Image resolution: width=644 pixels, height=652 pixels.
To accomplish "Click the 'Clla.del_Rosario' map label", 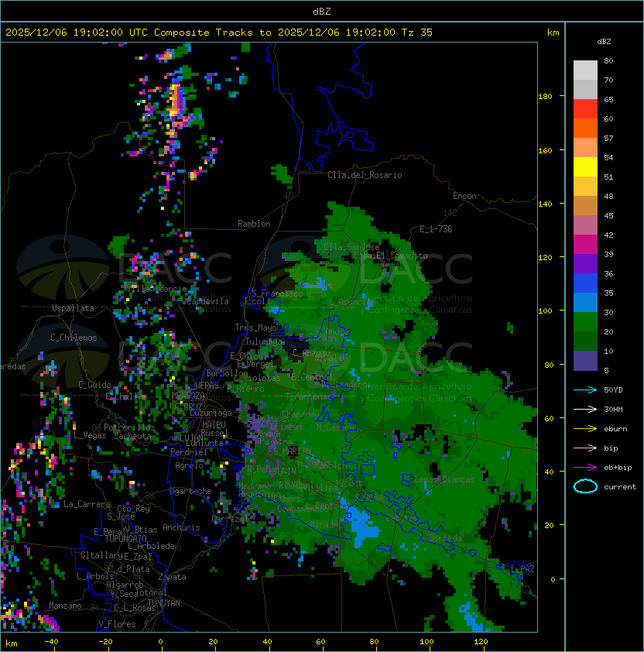I will [x=365, y=175].
